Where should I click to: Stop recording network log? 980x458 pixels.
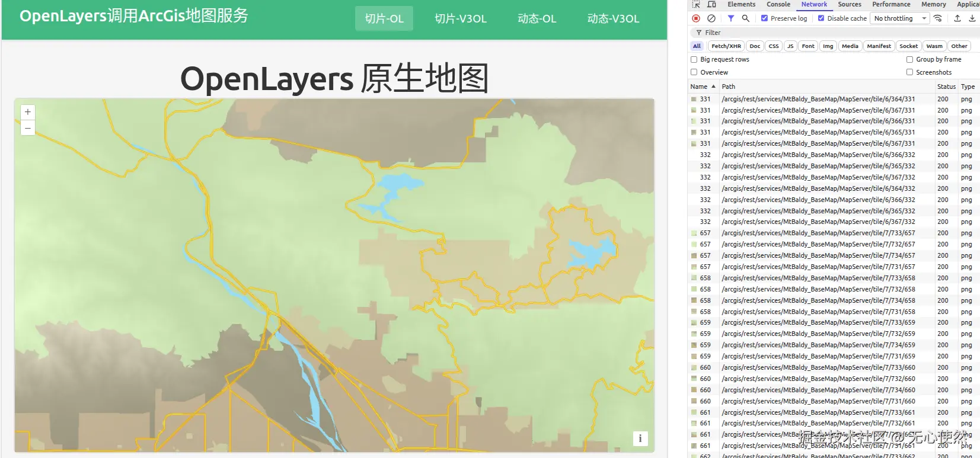[696, 18]
